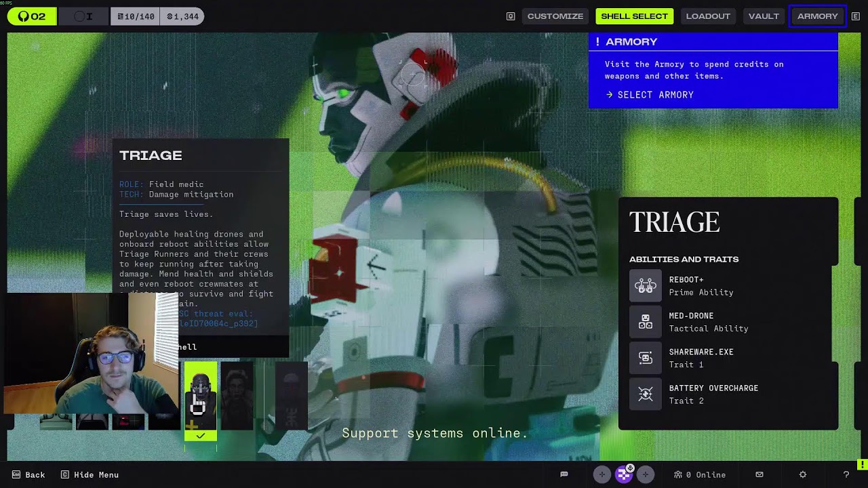Viewport: 868px width, 488px height.
Task: Click the 1,344 credits counter
Action: (x=182, y=16)
